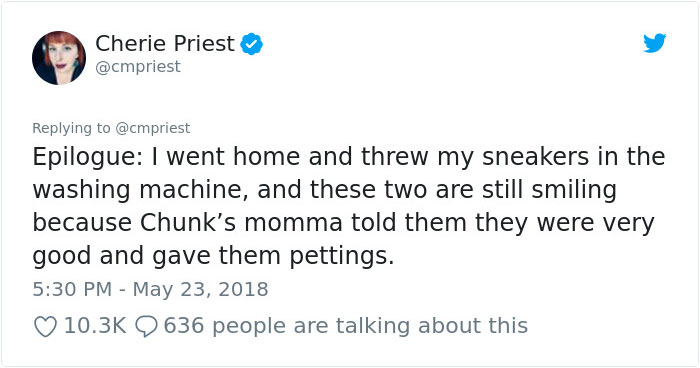The height and width of the screenshot is (368, 700).
Task: Like the tweet with the heart icon
Action: coord(46,326)
